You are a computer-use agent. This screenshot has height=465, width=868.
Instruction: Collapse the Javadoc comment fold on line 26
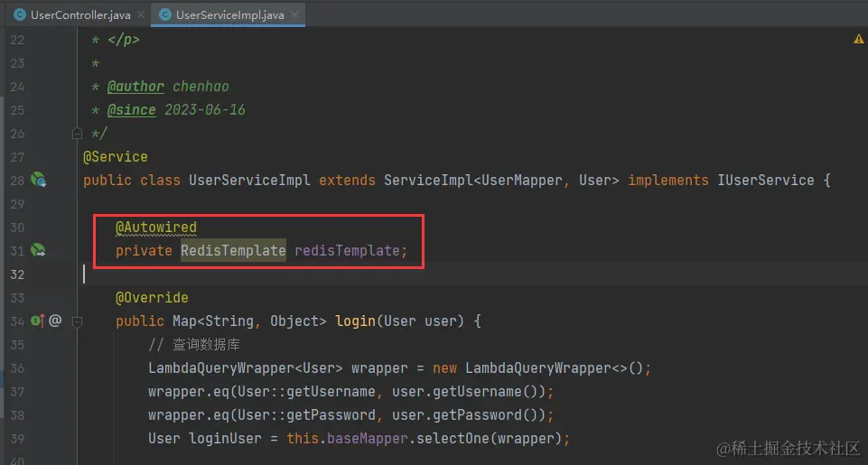[x=77, y=134]
